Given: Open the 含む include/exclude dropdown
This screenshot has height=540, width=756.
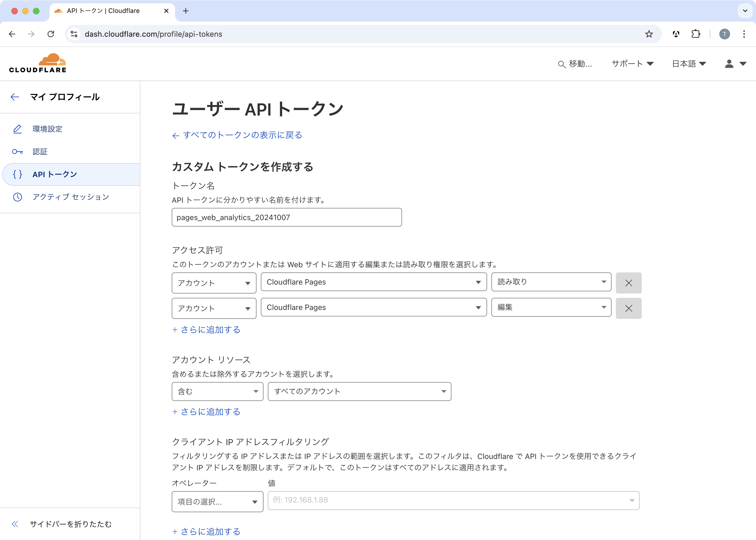Looking at the screenshot, I should 217,391.
